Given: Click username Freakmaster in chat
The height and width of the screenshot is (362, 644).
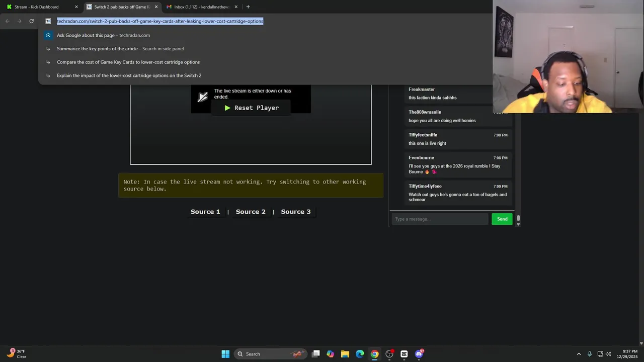Looking at the screenshot, I should (422, 89).
